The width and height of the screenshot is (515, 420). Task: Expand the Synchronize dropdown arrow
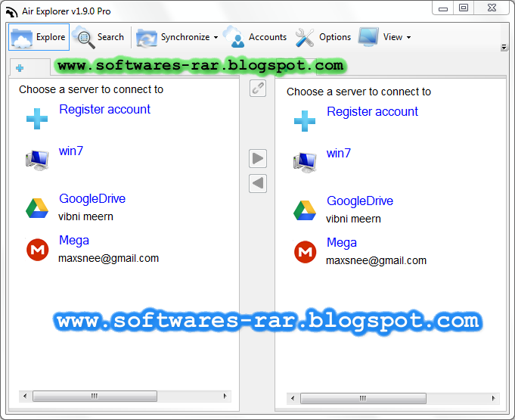(216, 38)
